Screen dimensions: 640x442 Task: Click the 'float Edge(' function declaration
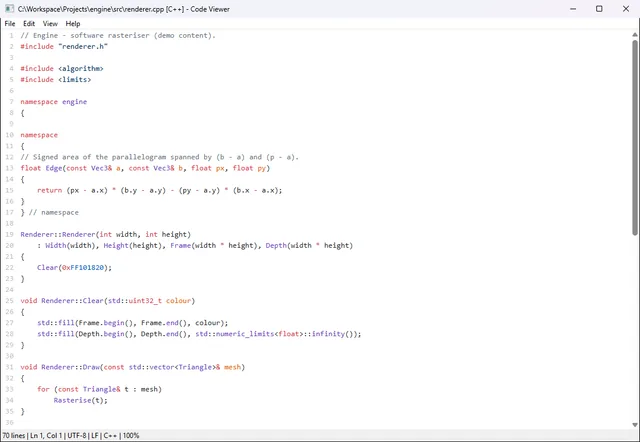coord(145,168)
